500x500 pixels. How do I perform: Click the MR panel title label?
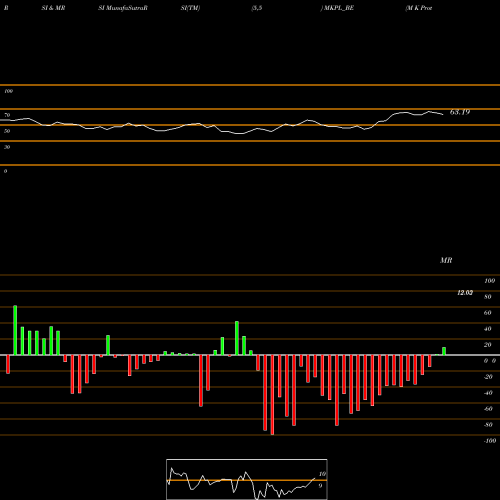pyautogui.click(x=446, y=260)
